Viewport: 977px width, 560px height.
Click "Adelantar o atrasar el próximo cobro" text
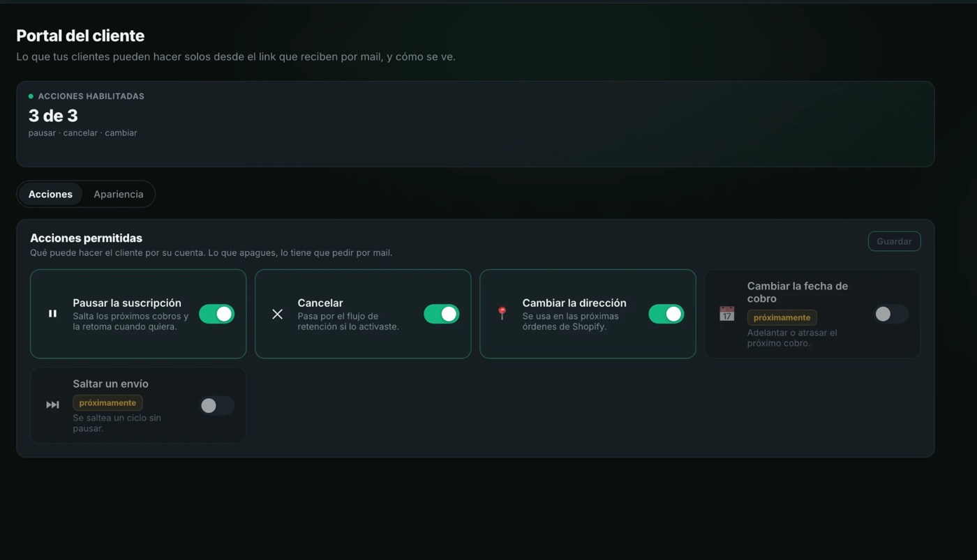tap(792, 338)
